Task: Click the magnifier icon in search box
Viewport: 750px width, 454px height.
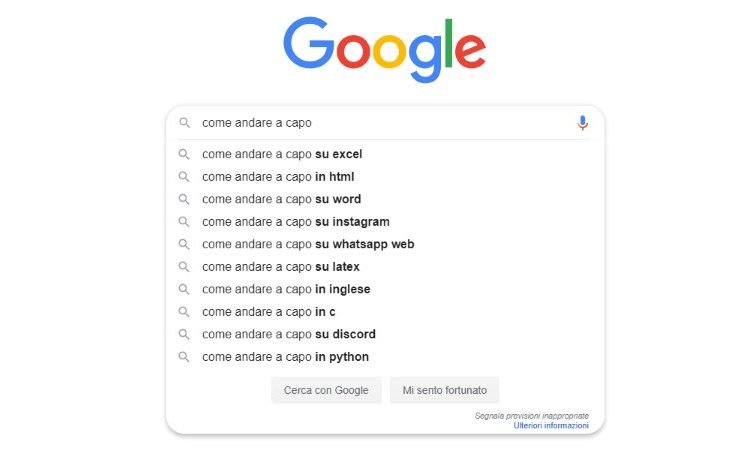Action: (184, 123)
